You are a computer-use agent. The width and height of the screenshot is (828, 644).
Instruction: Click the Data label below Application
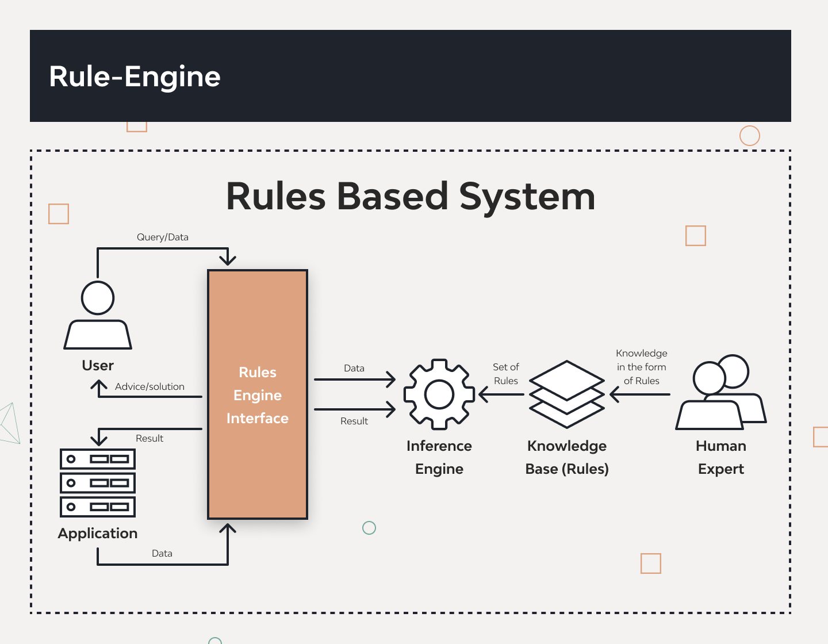(x=162, y=553)
